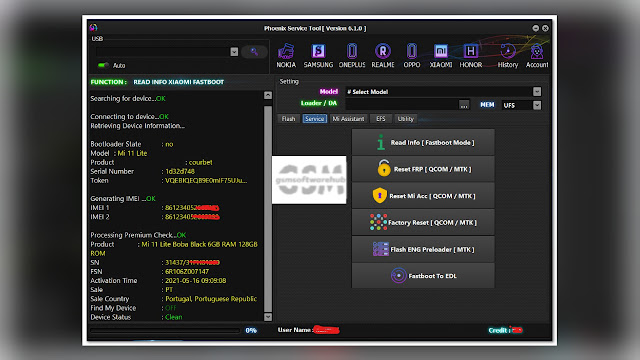Open the Account section
Image resolution: width=640 pixels, height=360 pixels.
coord(537,56)
